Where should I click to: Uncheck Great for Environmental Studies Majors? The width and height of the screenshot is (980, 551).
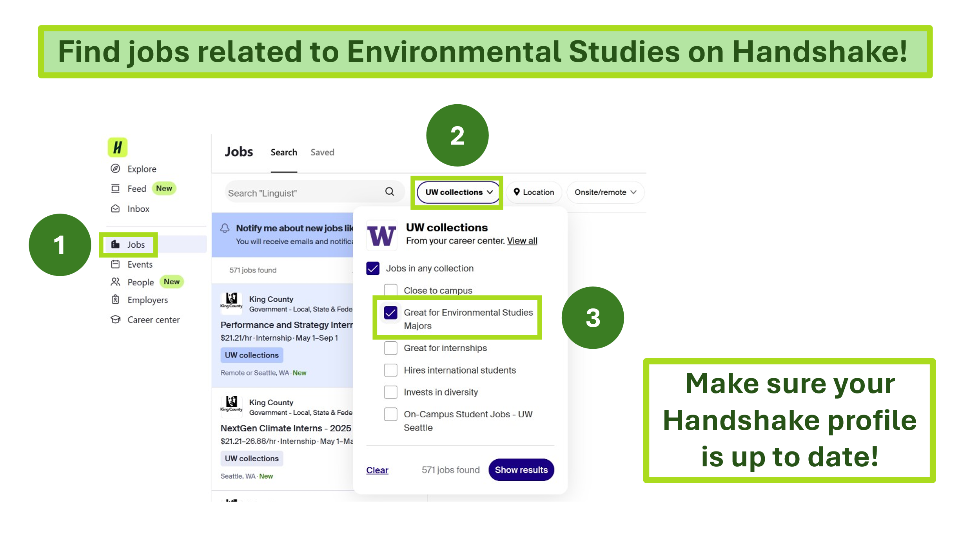click(x=390, y=313)
